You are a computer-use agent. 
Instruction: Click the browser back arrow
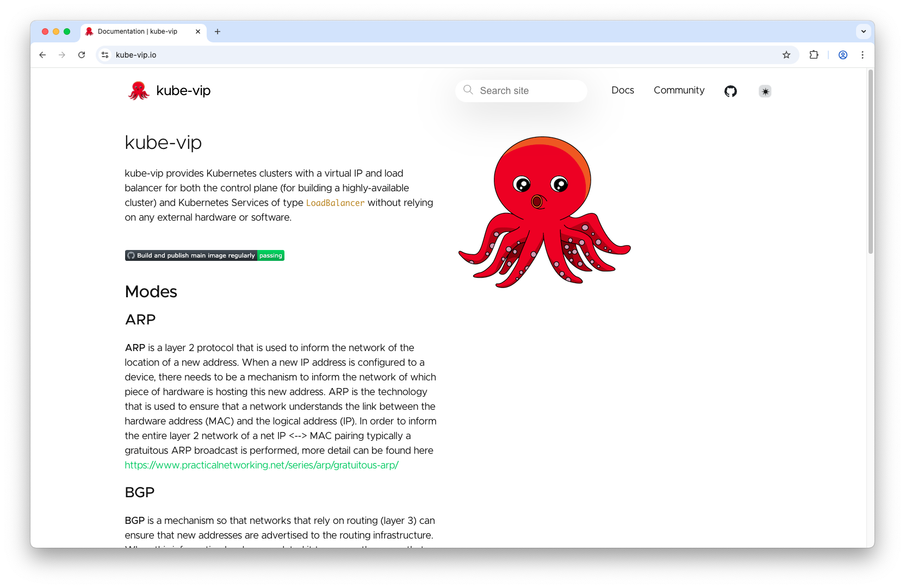click(42, 55)
